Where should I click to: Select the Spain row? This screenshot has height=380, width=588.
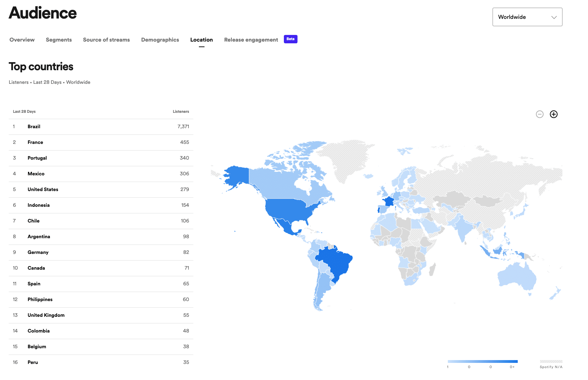[101, 284]
